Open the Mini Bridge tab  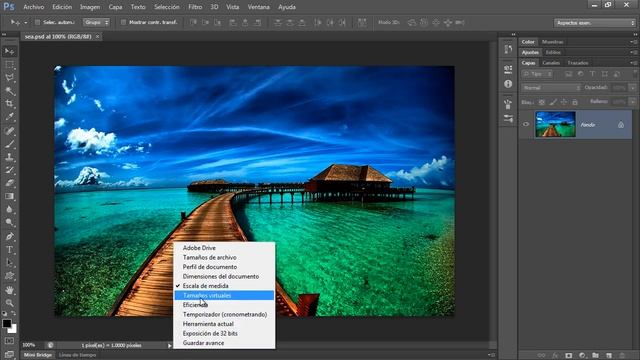tap(38, 355)
